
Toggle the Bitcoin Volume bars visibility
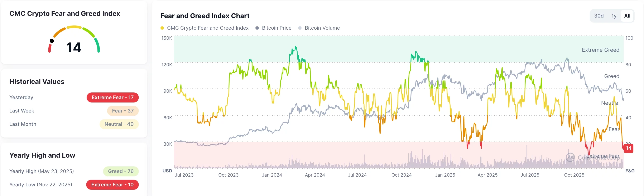[x=322, y=28]
